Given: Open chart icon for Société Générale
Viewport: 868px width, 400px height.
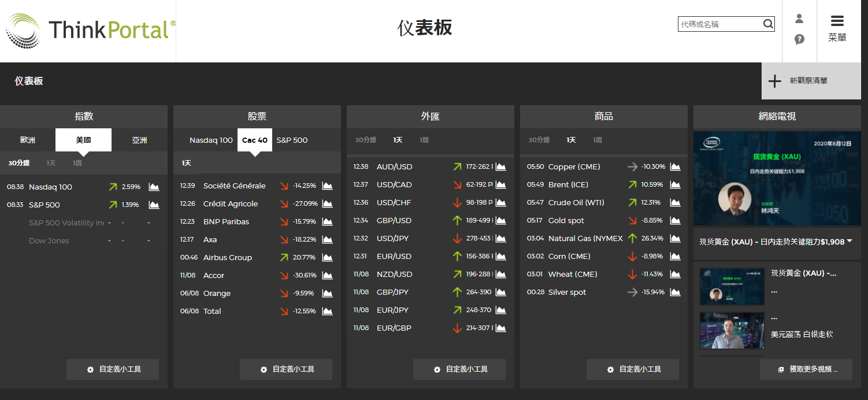Looking at the screenshot, I should (x=327, y=186).
